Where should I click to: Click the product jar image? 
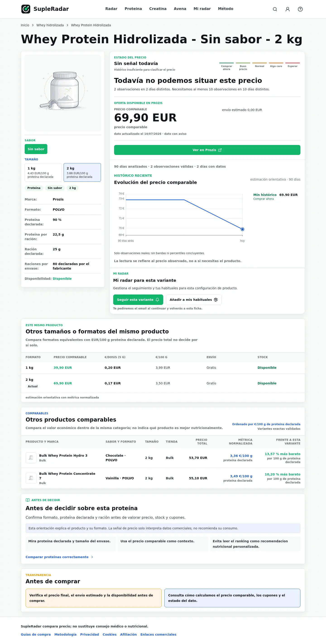[x=63, y=93]
